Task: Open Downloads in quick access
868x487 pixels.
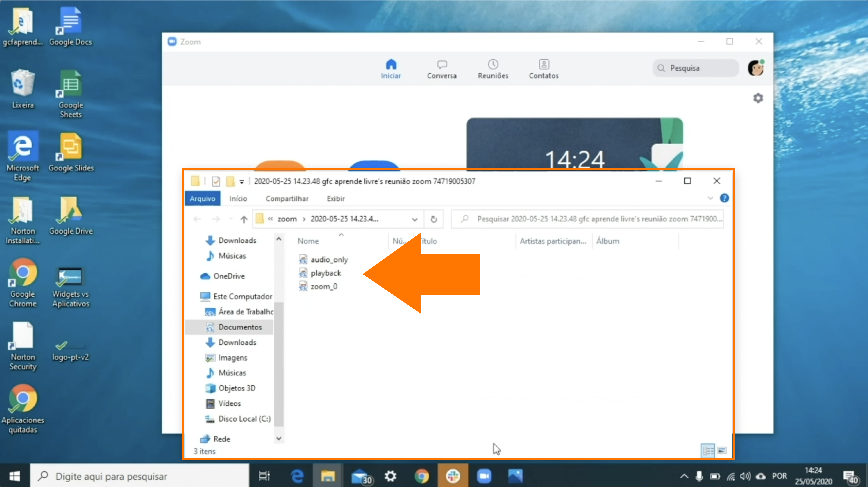Action: coord(231,240)
